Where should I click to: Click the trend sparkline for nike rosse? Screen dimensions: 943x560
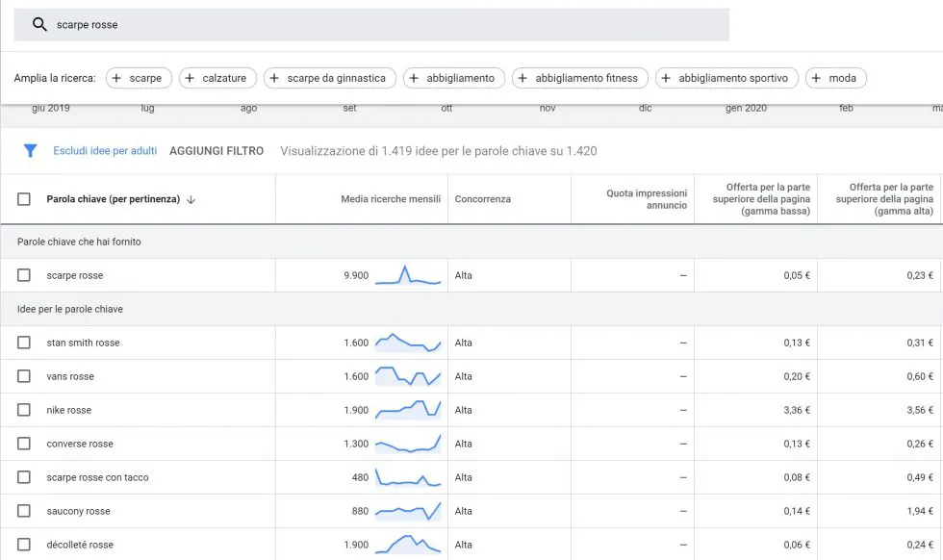pos(408,410)
